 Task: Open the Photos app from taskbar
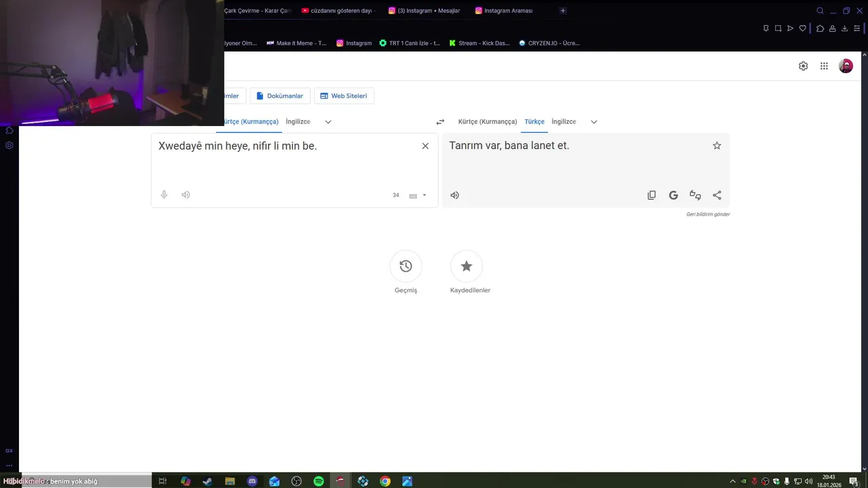[407, 481]
